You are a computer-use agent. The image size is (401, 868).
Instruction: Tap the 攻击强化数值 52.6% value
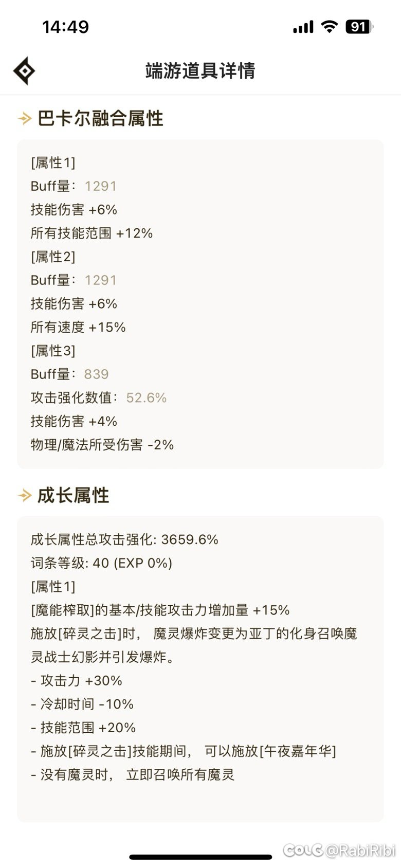click(147, 398)
